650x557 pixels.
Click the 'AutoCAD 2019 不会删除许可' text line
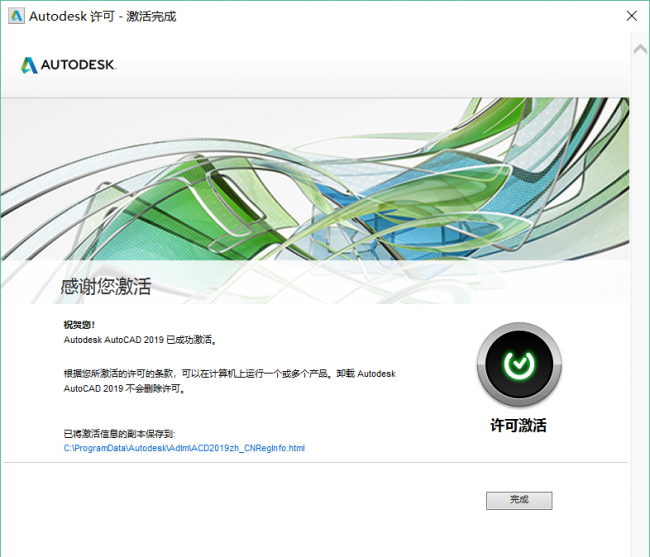click(x=124, y=389)
